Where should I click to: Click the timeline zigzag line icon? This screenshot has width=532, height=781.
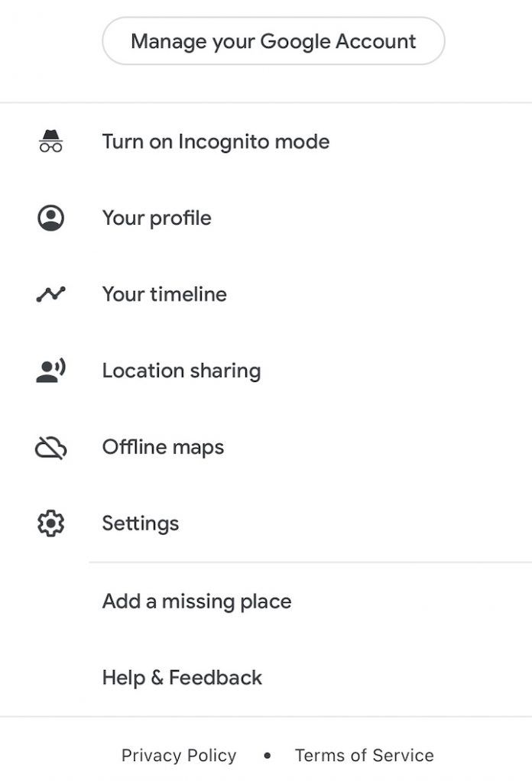pyautogui.click(x=50, y=293)
